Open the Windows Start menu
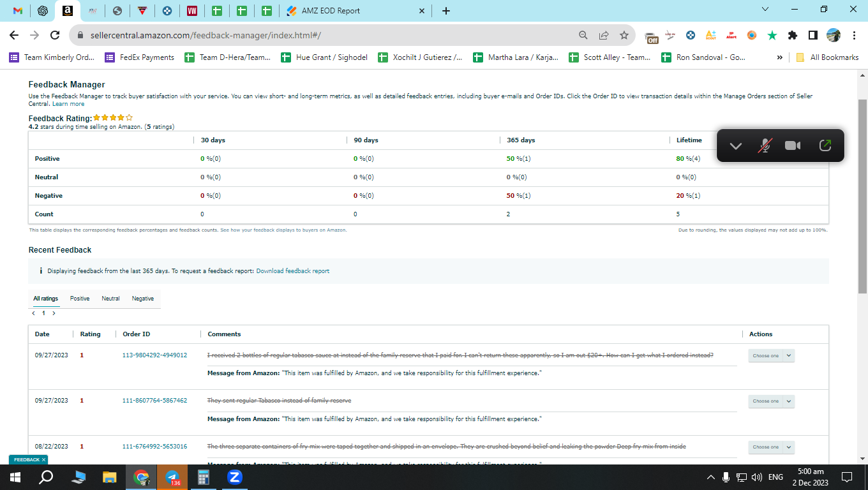This screenshot has width=868, height=490. pos(15,477)
